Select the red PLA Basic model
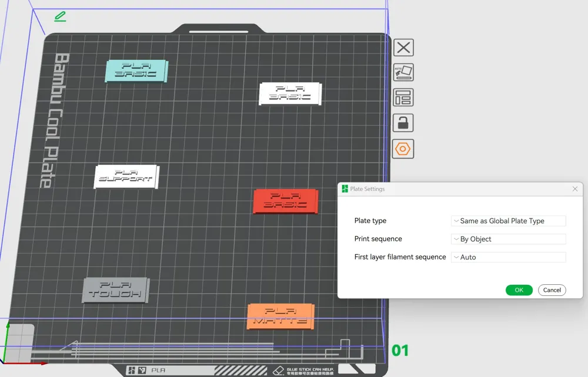 coord(285,201)
